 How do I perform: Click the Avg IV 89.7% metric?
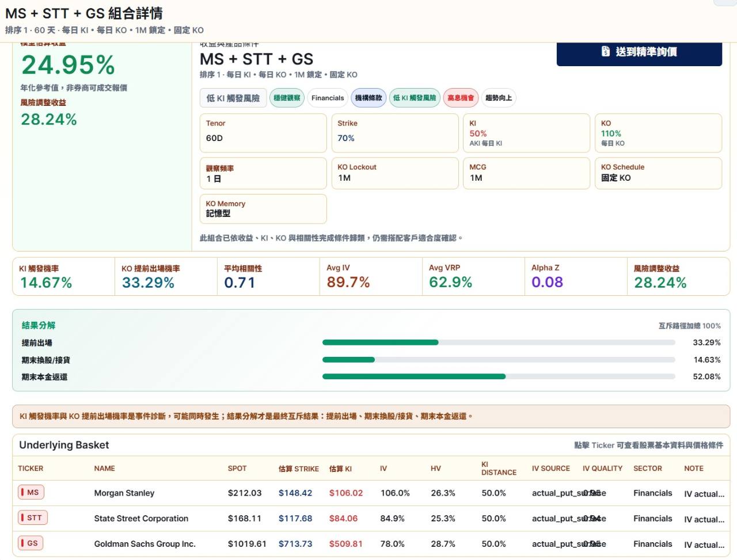[371, 276]
